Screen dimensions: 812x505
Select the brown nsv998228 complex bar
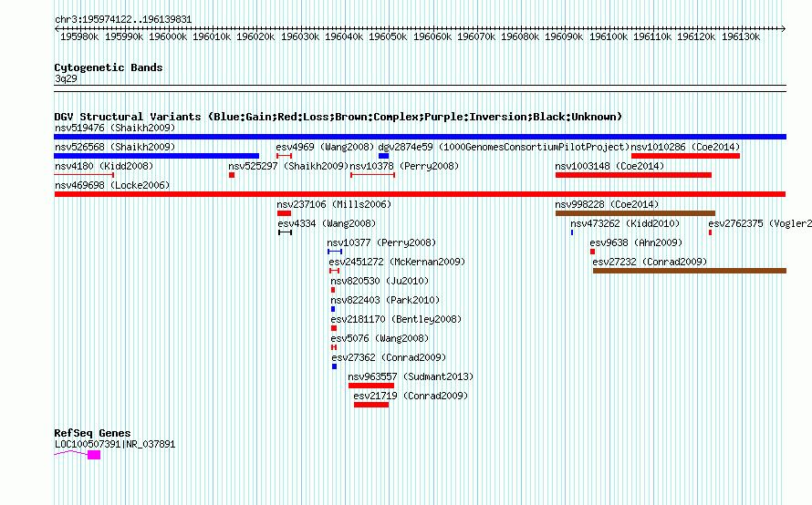635,213
